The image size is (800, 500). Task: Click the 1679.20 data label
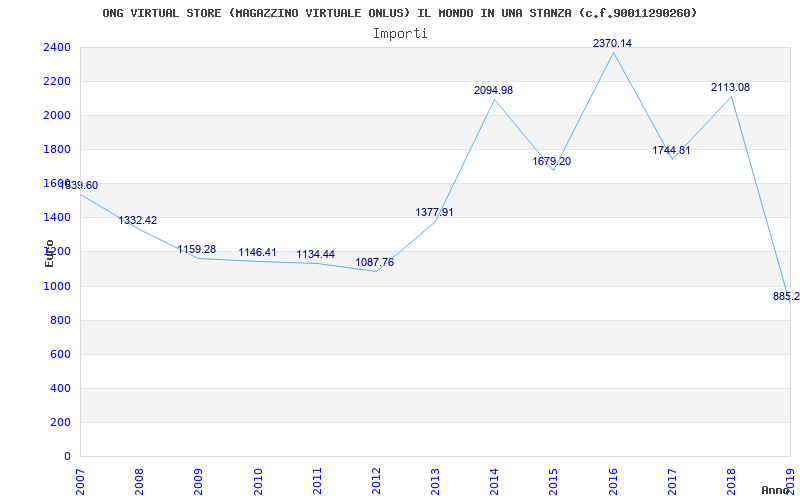552,161
